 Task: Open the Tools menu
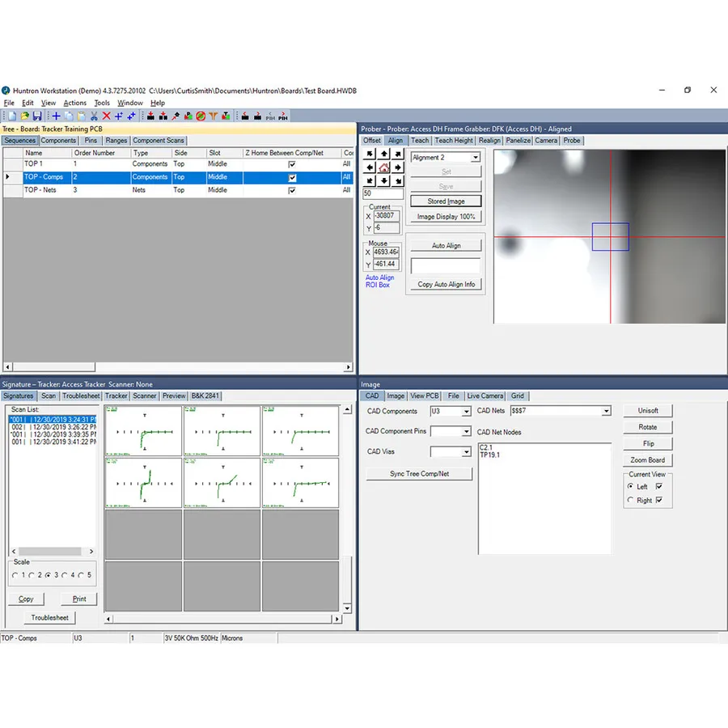point(102,103)
